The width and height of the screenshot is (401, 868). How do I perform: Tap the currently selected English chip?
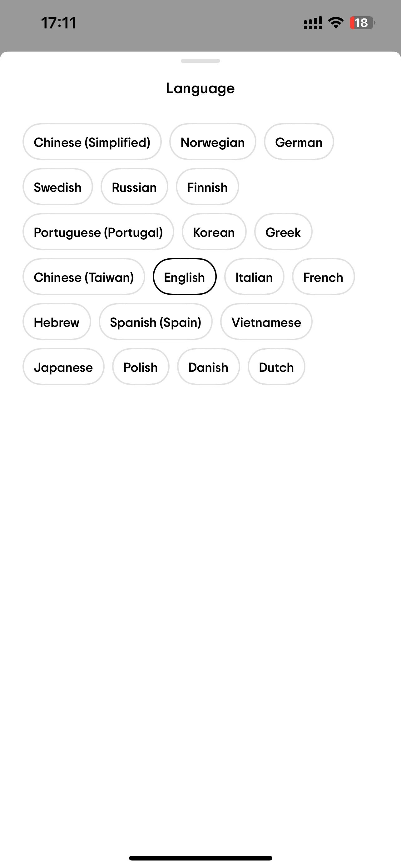185,277
